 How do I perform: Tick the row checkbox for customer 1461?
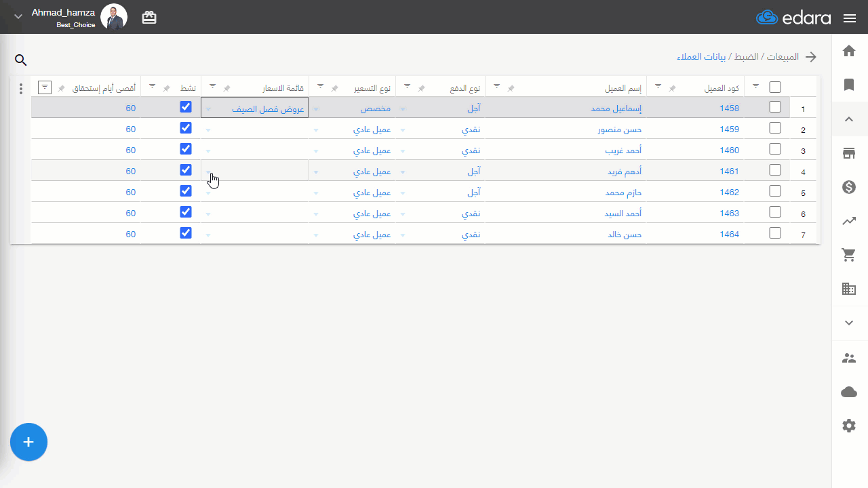click(x=775, y=170)
